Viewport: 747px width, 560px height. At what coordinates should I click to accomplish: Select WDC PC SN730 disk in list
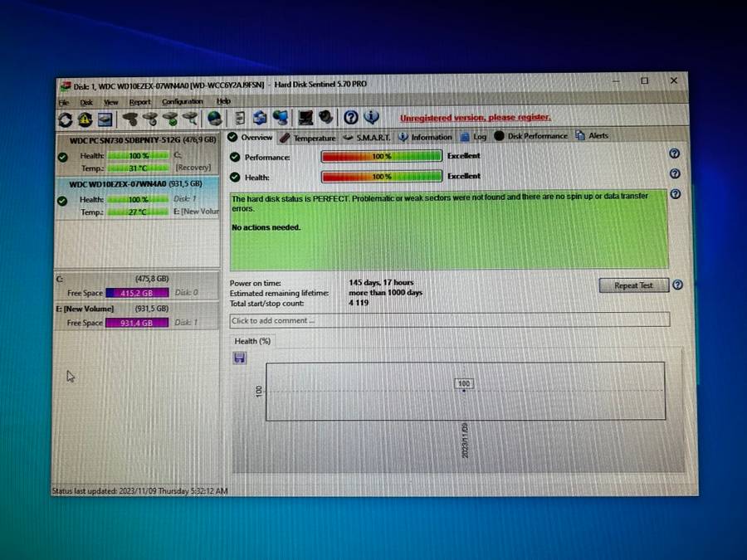137,140
